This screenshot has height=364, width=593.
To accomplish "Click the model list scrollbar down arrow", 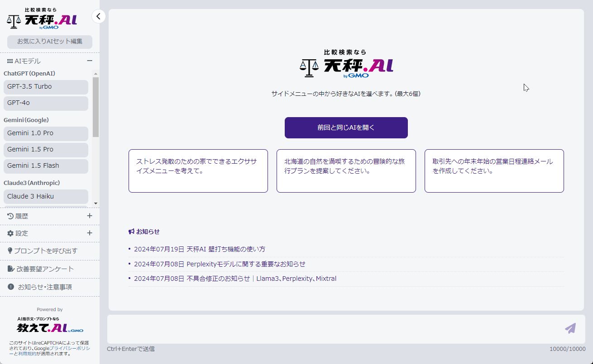I will pos(96,203).
